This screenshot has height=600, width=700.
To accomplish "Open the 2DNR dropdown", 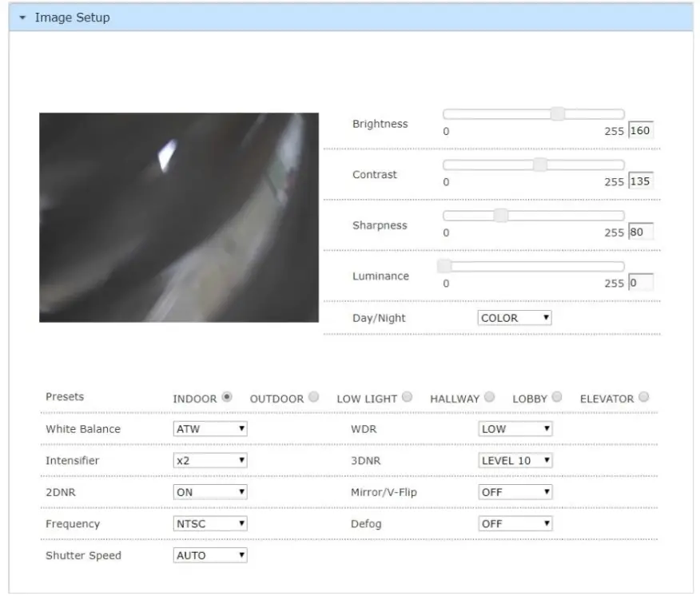I will click(x=209, y=492).
